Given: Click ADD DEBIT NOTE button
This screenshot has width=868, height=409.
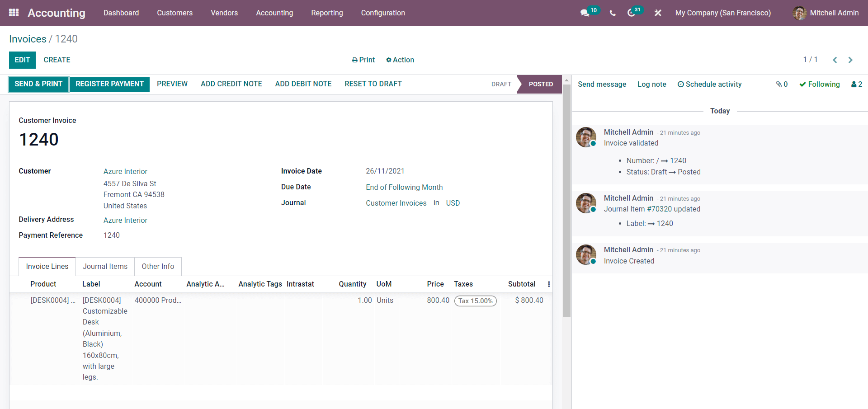Looking at the screenshot, I should (x=303, y=84).
